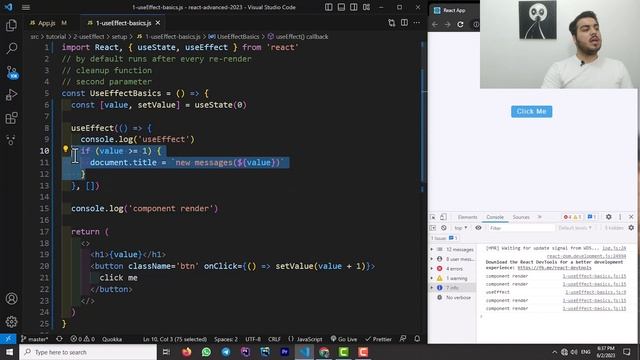Click the Prettier status bar item

tap(378, 339)
